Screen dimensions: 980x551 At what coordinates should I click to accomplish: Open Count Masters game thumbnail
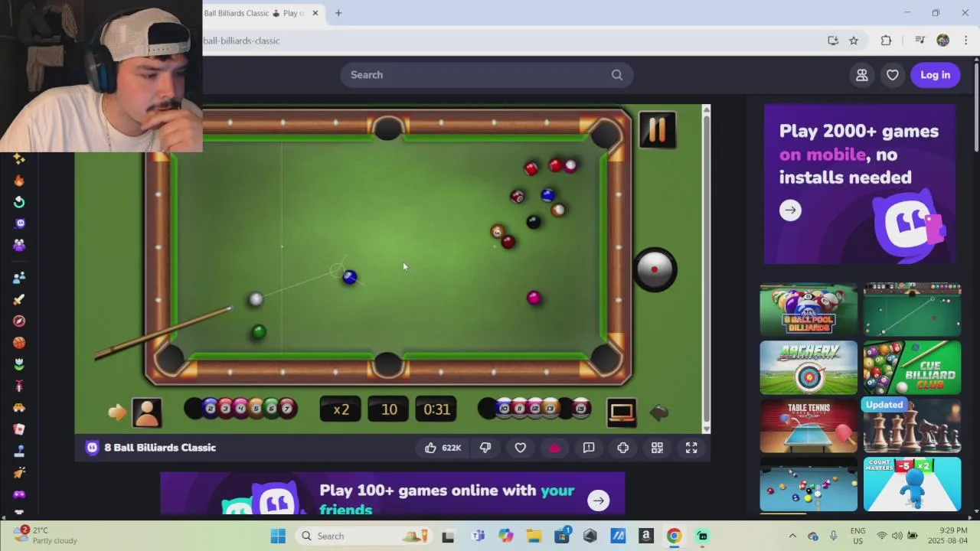point(912,484)
